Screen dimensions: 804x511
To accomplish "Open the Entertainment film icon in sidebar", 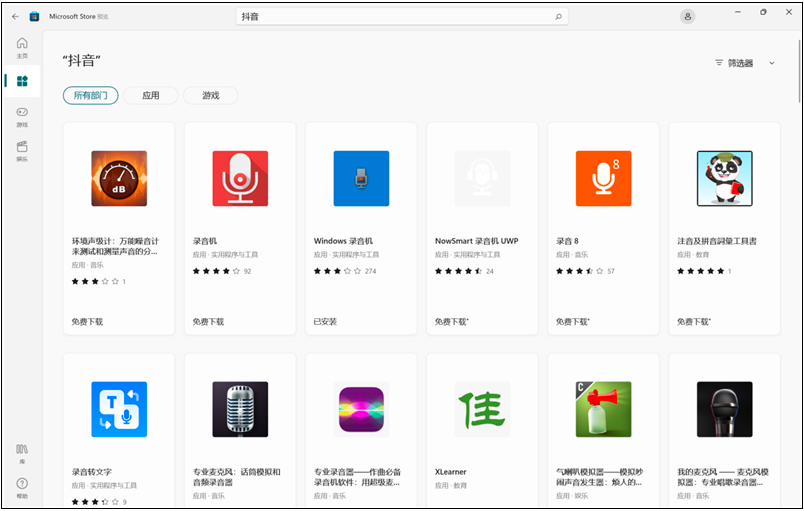I will pos(22,150).
